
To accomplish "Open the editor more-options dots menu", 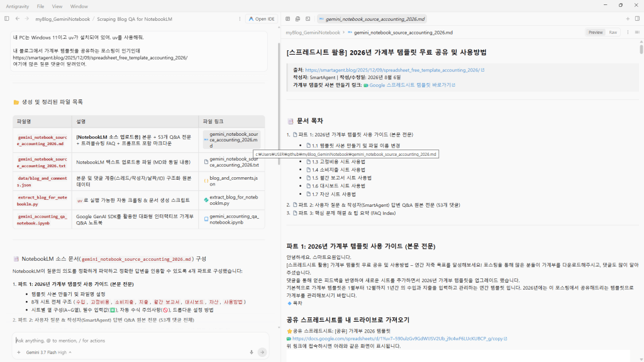I will tap(628, 33).
